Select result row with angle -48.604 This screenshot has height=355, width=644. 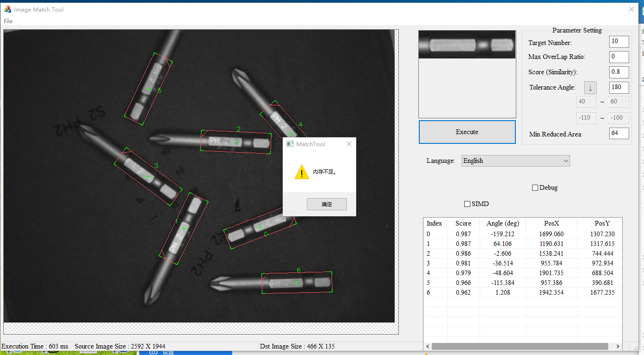[x=523, y=273]
